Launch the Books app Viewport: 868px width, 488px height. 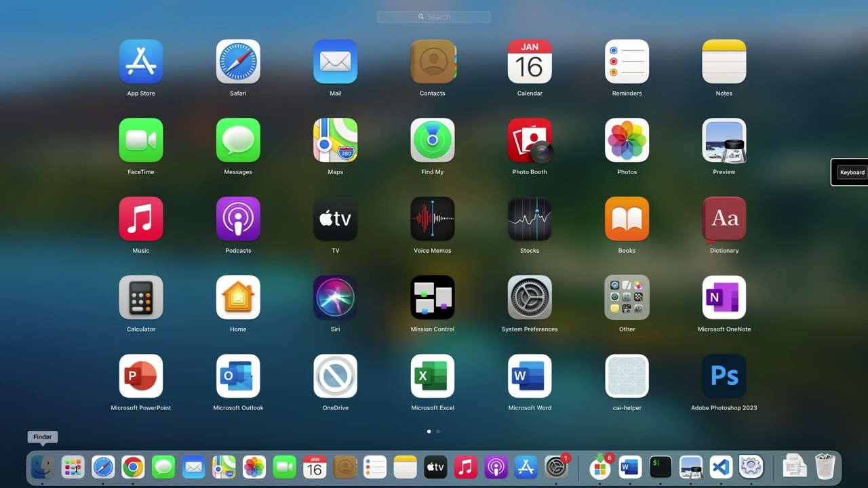click(627, 219)
